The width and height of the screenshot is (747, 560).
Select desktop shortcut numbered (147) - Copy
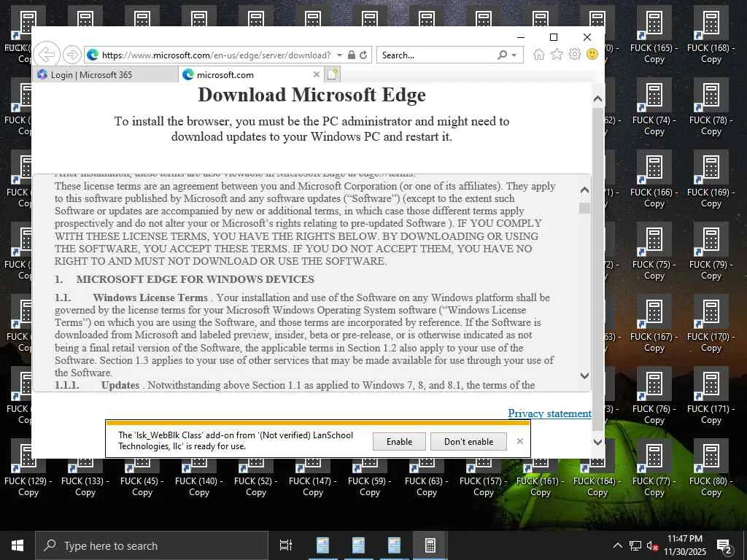point(312,478)
